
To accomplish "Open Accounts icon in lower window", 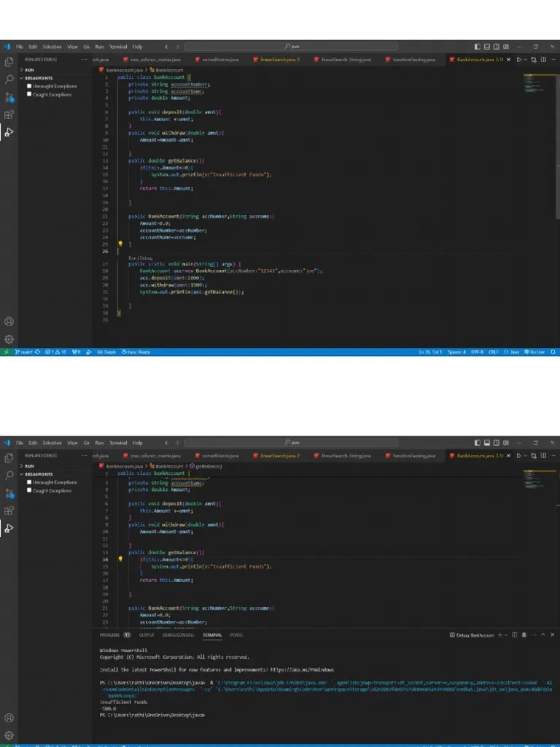I will pyautogui.click(x=9, y=718).
